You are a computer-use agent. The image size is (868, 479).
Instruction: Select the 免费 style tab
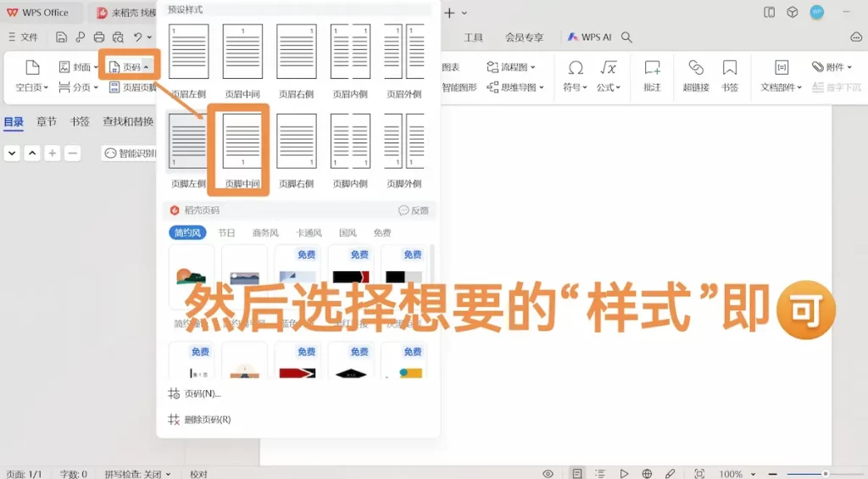coord(382,232)
